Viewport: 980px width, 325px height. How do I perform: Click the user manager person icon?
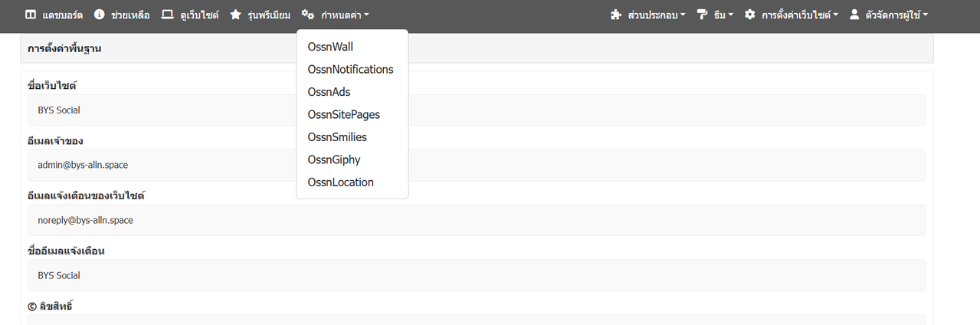coord(854,15)
